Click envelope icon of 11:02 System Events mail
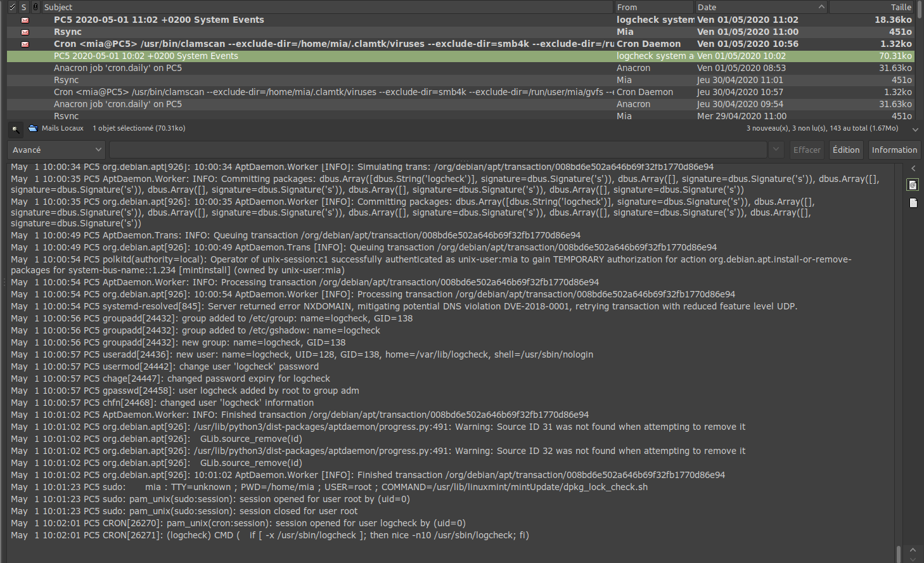The width and height of the screenshot is (924, 563). [25, 20]
